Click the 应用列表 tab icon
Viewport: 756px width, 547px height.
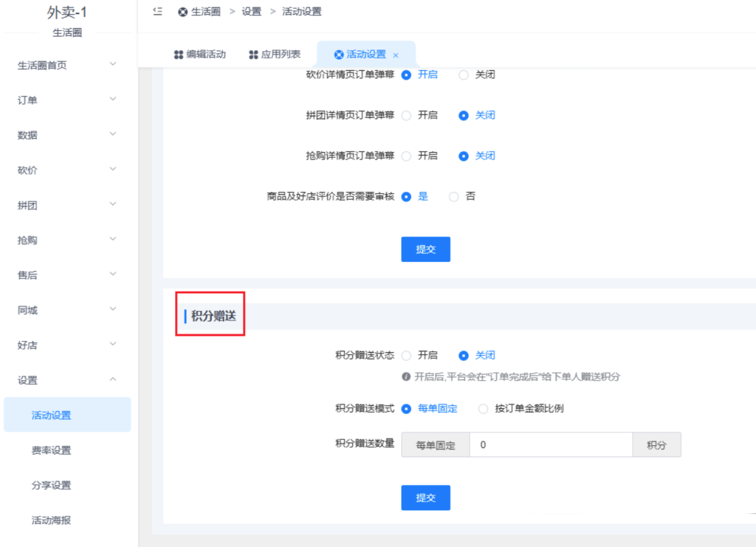coord(253,55)
